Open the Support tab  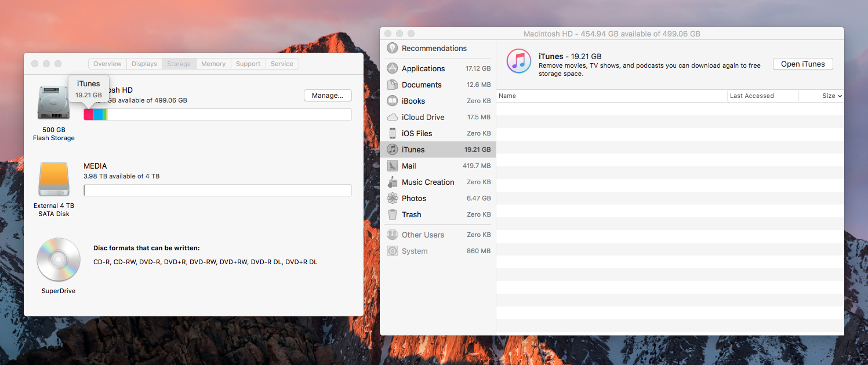(248, 64)
